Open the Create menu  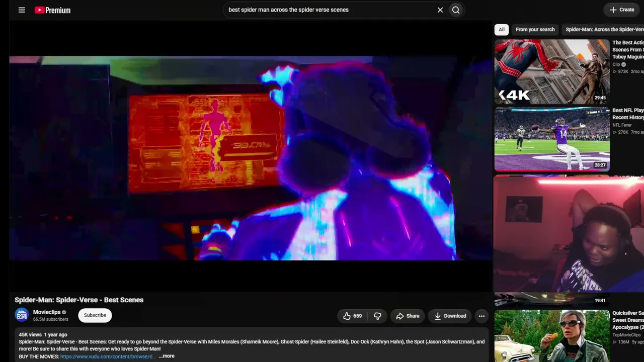pos(622,10)
